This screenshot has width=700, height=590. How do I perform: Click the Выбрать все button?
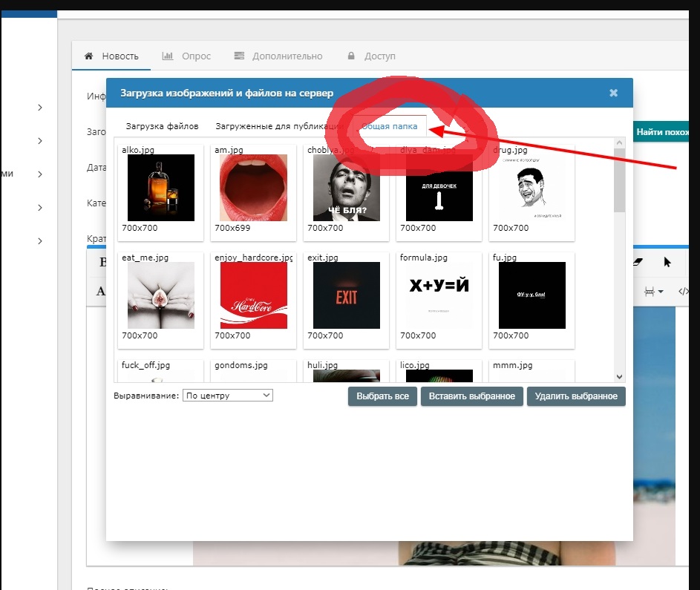coord(382,396)
